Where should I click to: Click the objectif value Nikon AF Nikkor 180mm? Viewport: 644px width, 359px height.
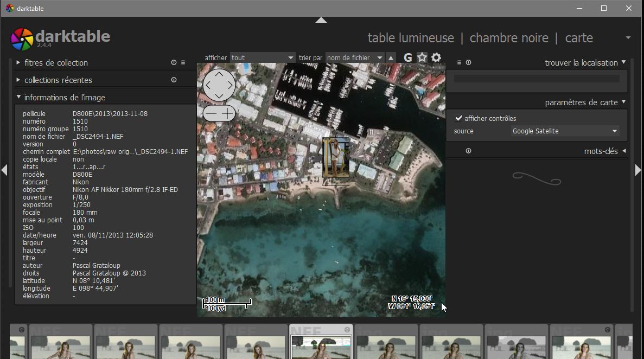click(x=125, y=190)
